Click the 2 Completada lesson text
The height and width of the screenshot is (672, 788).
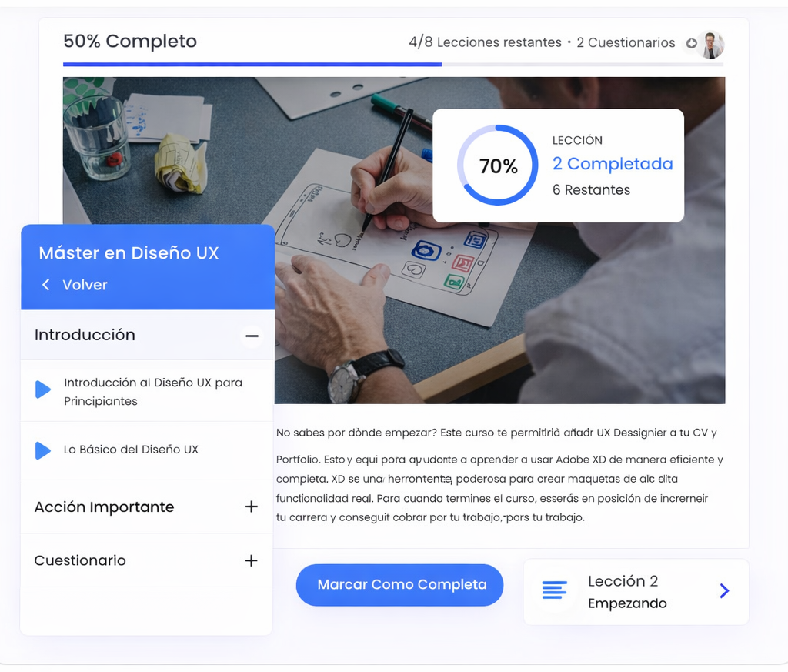(612, 164)
